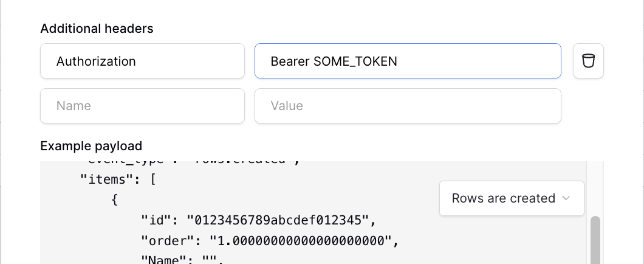Click the Bearer SOME_TOKEN value field
This screenshot has width=644, height=264.
(408, 61)
